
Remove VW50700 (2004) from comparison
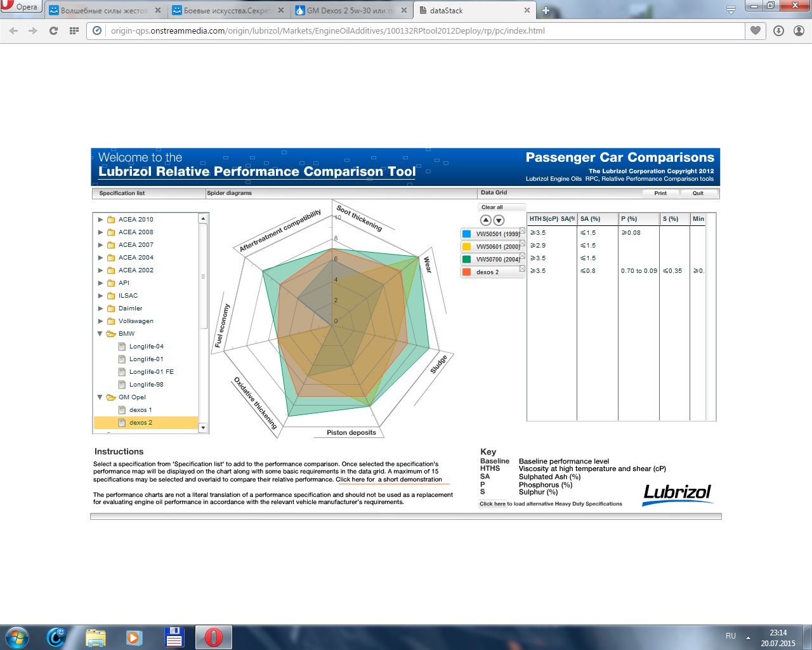coord(522,256)
